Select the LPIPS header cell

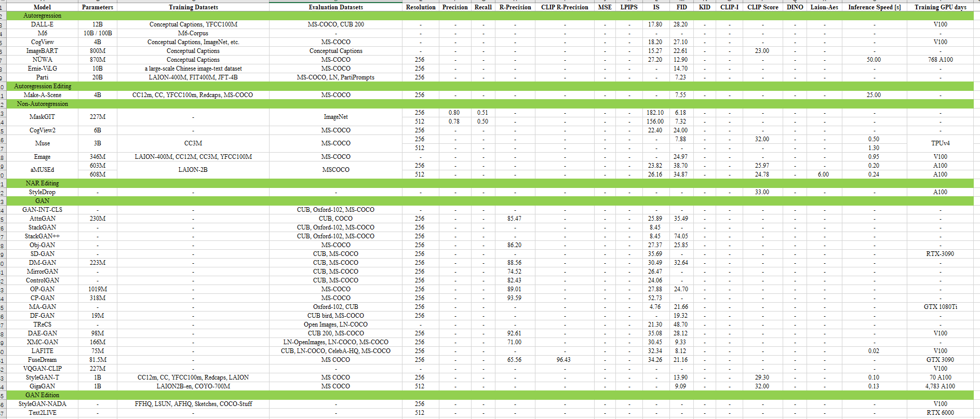pyautogui.click(x=629, y=7)
